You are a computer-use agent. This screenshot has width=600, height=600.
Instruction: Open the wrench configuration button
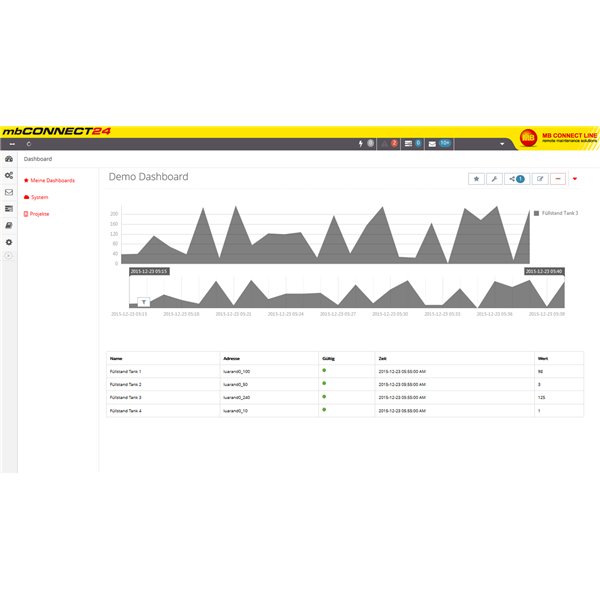tap(494, 179)
